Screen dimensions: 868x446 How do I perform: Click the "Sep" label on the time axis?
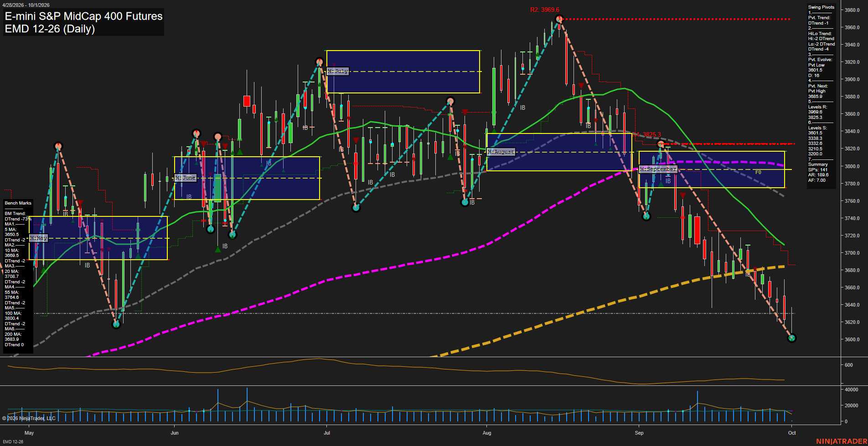click(639, 433)
